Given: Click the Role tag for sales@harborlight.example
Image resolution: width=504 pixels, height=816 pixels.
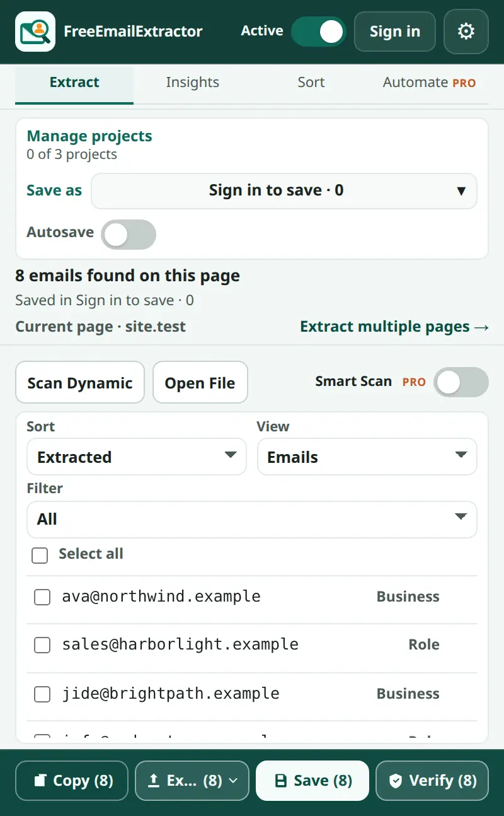Looking at the screenshot, I should [x=424, y=644].
